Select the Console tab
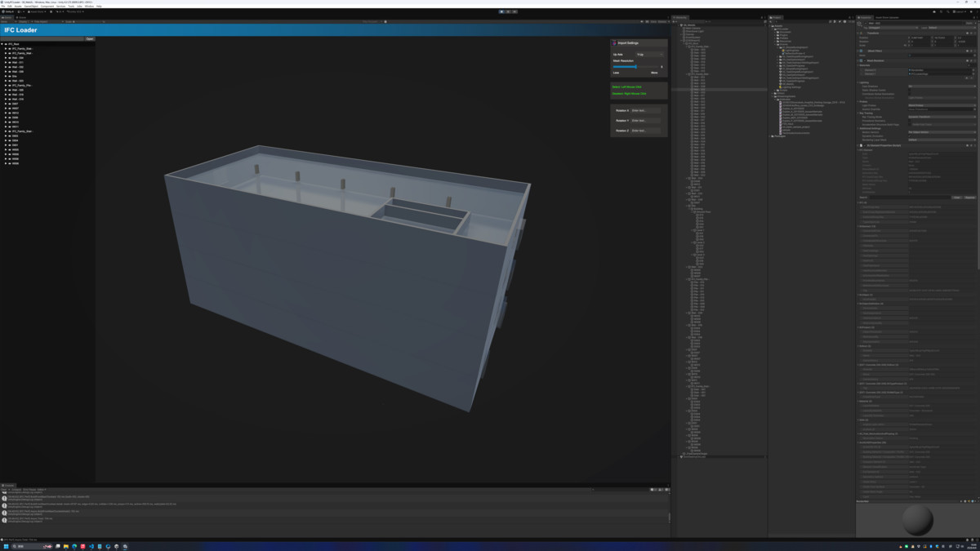The height and width of the screenshot is (551, 980). click(x=8, y=485)
